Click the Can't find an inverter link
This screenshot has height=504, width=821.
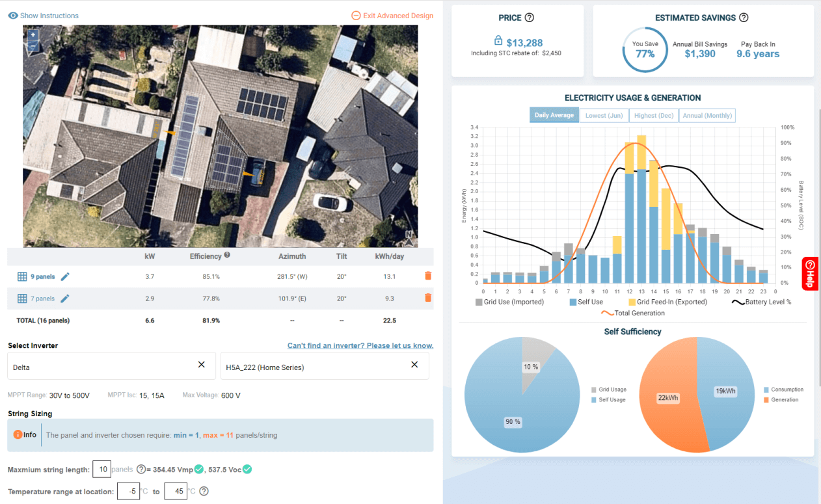(360, 345)
